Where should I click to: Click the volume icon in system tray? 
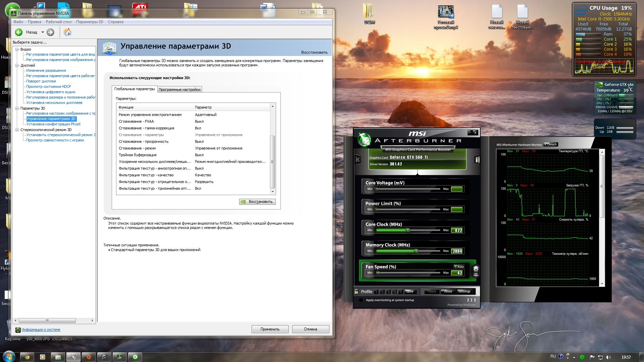tap(609, 357)
